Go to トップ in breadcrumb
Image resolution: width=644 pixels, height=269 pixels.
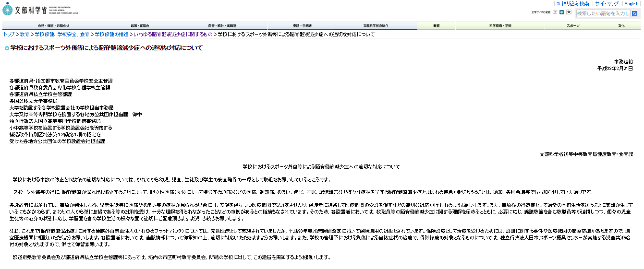[9, 35]
